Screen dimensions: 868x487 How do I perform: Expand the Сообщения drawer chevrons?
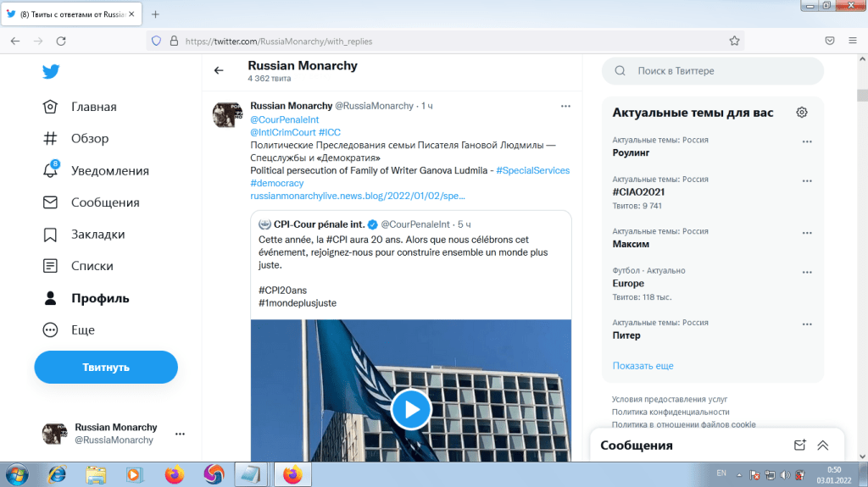pyautogui.click(x=822, y=445)
